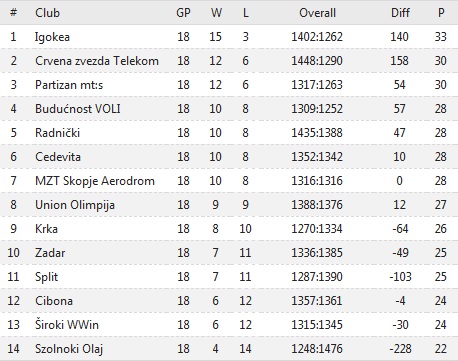Select Split in the table
Screen dimensions: 458x361
coord(47,277)
